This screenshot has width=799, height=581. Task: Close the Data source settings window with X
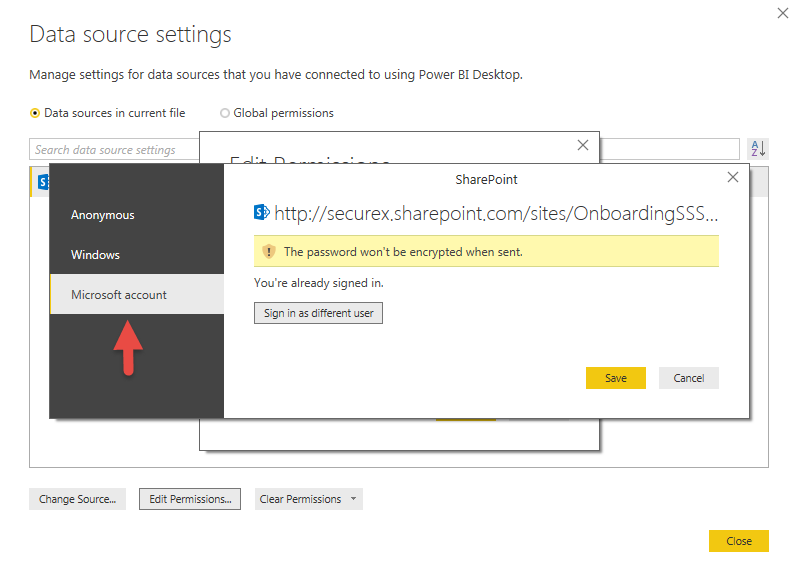click(783, 13)
